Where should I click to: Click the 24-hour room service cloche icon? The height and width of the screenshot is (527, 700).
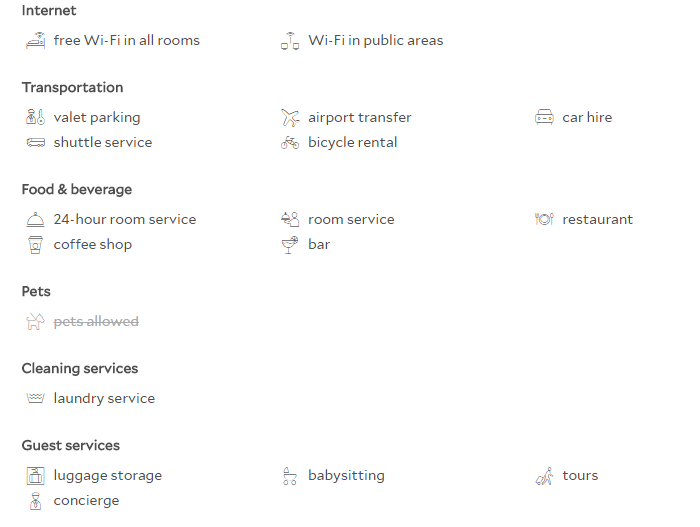pyautogui.click(x=36, y=219)
